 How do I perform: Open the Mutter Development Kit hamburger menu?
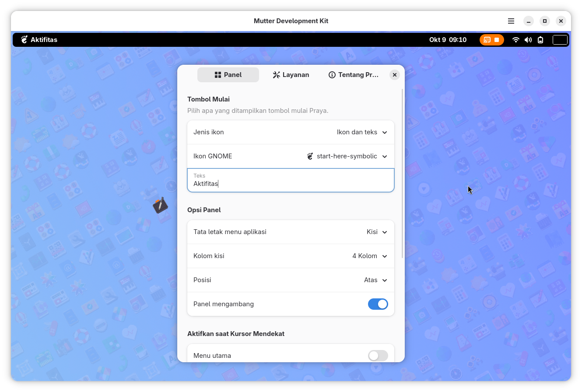pos(511,21)
